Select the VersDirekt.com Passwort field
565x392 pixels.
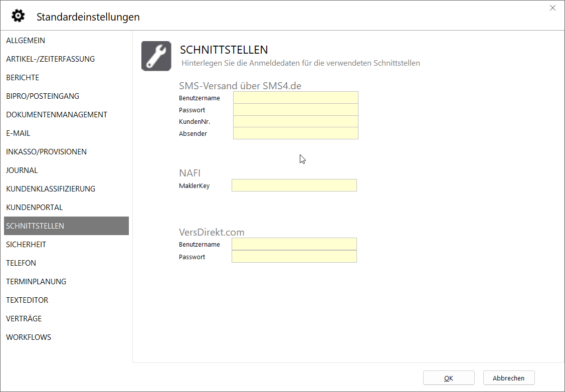pyautogui.click(x=294, y=257)
